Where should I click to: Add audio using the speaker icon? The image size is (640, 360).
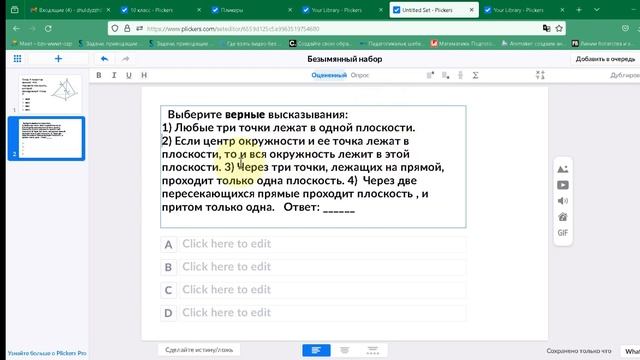(562, 201)
